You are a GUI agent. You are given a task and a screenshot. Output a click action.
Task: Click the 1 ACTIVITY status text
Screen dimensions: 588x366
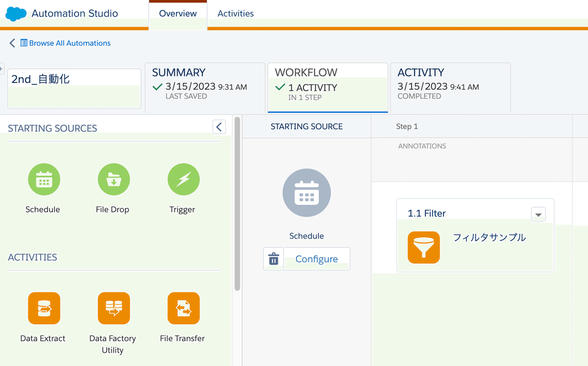pyautogui.click(x=313, y=88)
